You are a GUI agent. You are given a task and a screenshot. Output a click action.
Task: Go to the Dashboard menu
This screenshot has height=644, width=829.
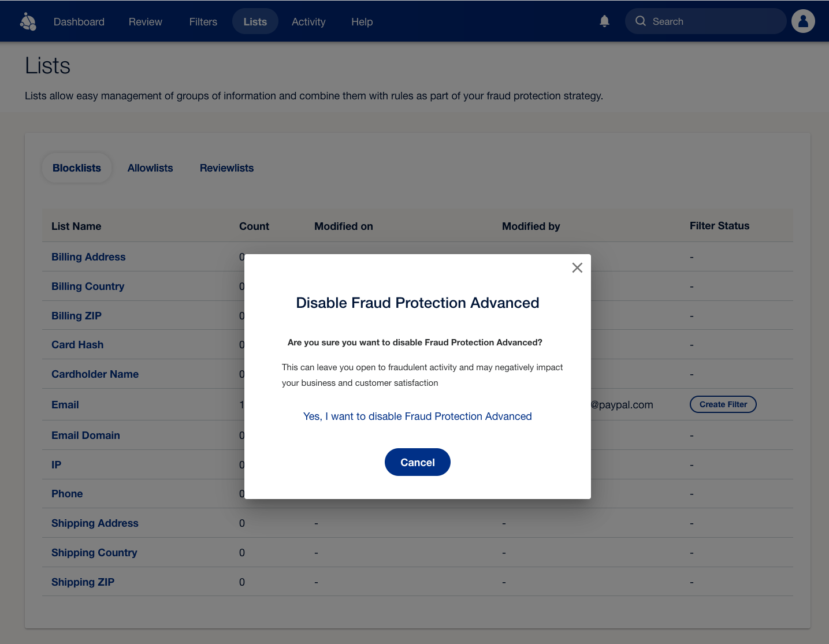point(79,22)
